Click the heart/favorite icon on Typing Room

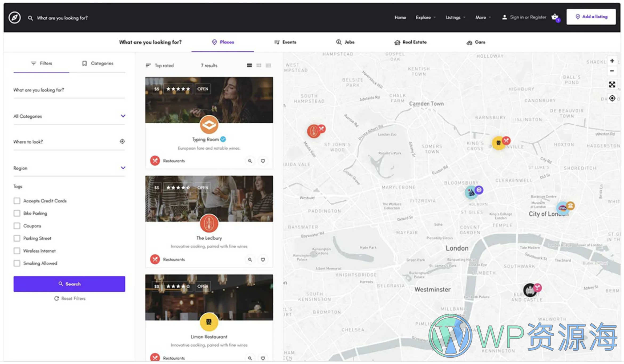click(263, 161)
